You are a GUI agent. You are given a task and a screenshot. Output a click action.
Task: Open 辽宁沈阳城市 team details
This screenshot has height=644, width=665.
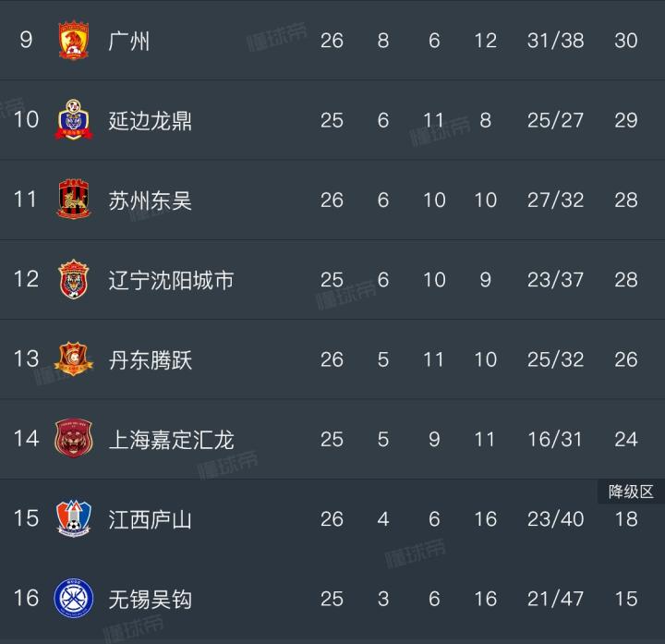click(171, 279)
